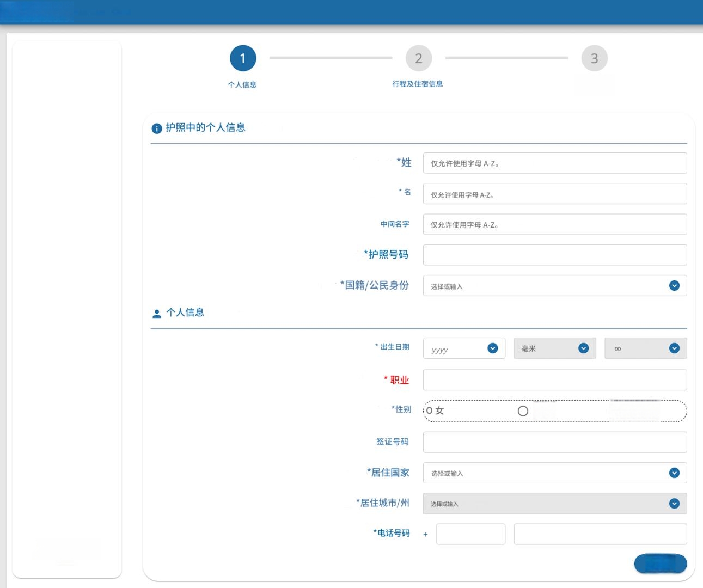703x588 pixels.
Task: Select the second unlabeled gender radio button
Action: point(523,411)
